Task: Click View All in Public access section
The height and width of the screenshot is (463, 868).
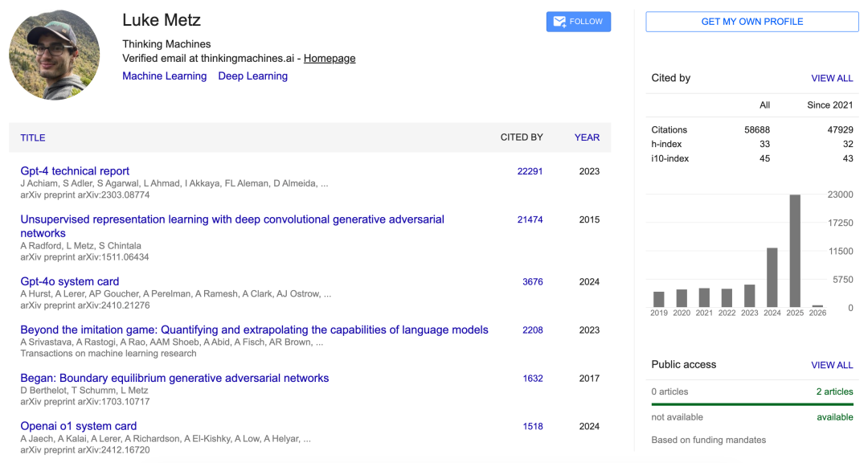Action: tap(832, 365)
